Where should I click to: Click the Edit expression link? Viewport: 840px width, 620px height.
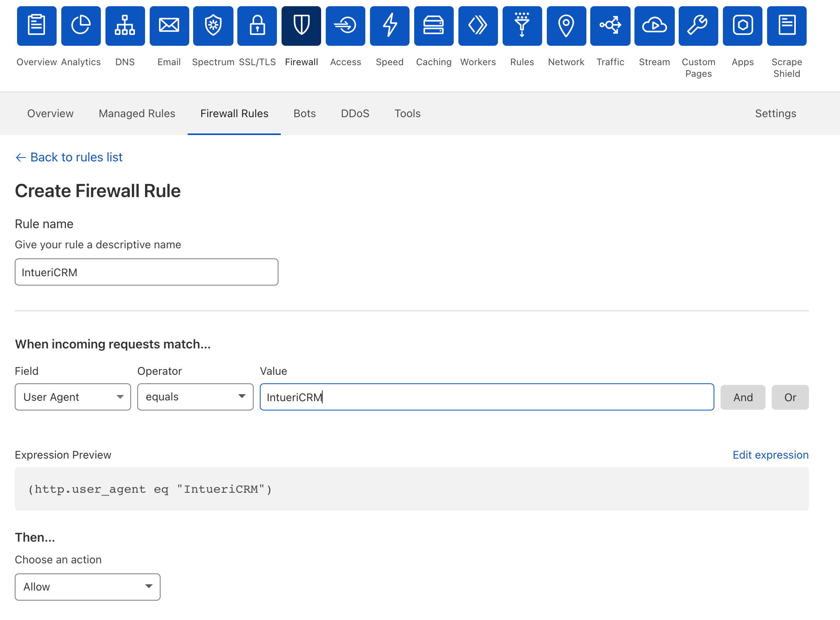tap(770, 455)
